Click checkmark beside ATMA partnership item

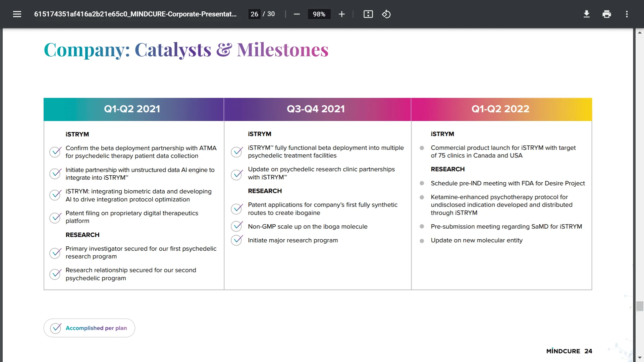click(56, 152)
